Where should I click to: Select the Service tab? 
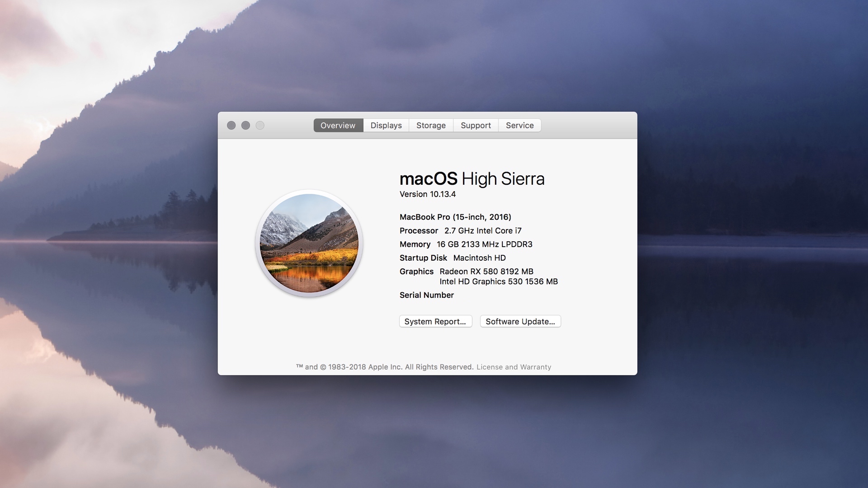click(x=520, y=125)
